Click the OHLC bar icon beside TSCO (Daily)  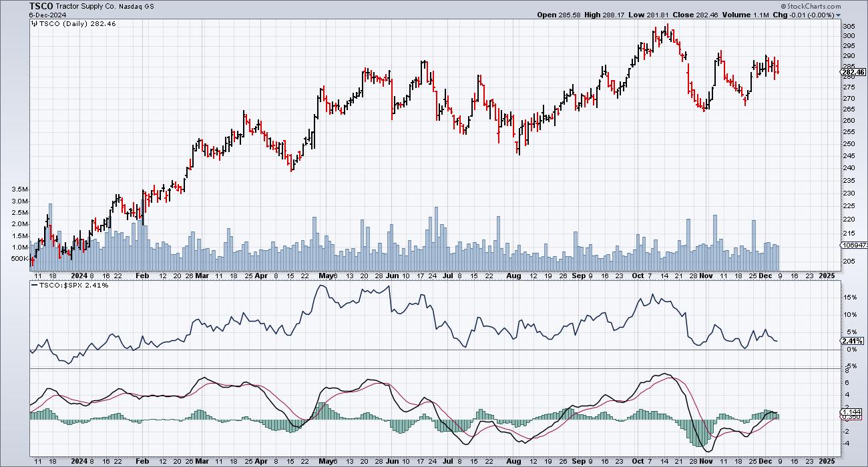tap(33, 23)
